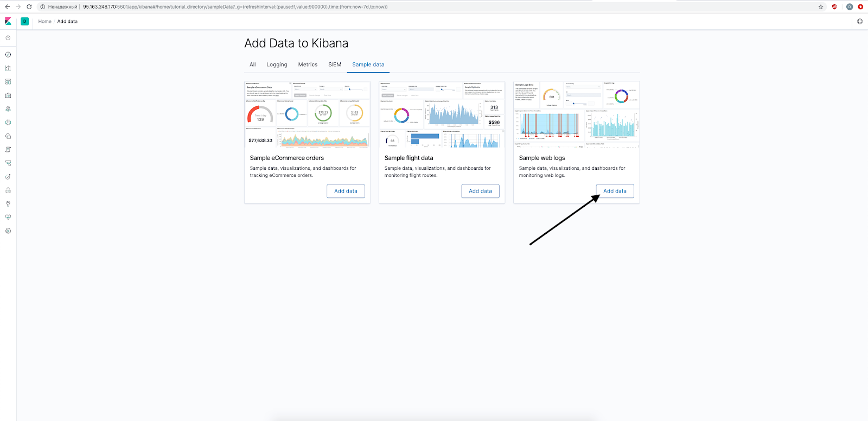Switch to the Metrics tab
Screen dimensions: 868x421
tap(308, 65)
